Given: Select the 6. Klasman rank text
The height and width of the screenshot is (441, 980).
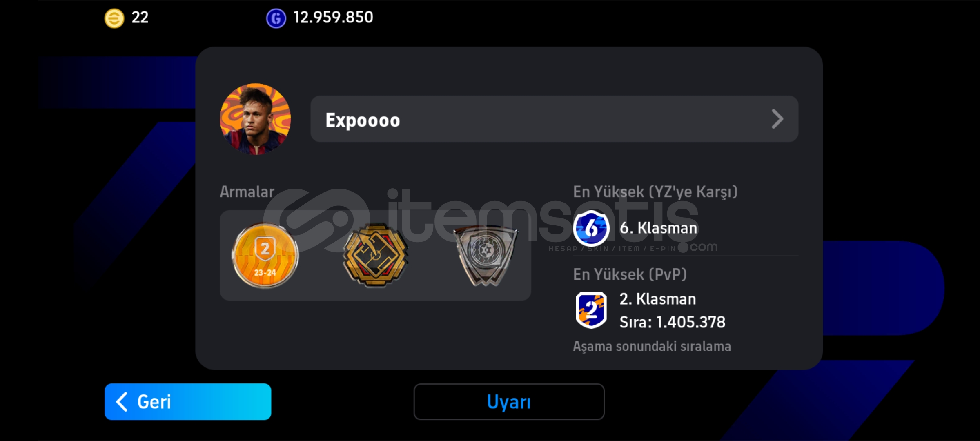Looking at the screenshot, I should pyautogui.click(x=659, y=228).
